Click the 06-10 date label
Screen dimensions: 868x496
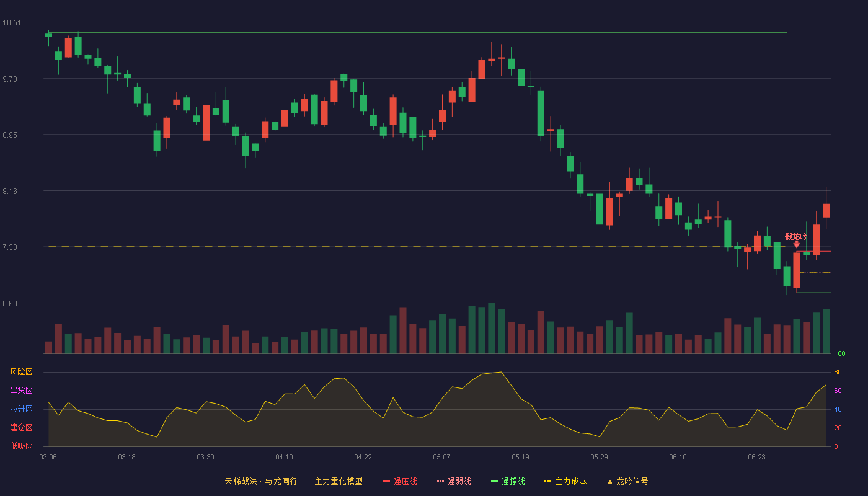pos(678,457)
